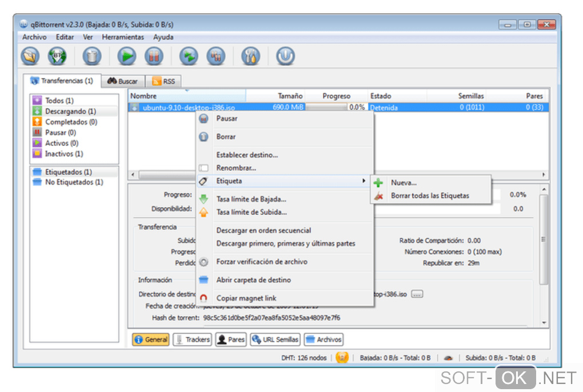Click the URL Semillas button
The width and height of the screenshot is (583, 392).
coord(275,339)
